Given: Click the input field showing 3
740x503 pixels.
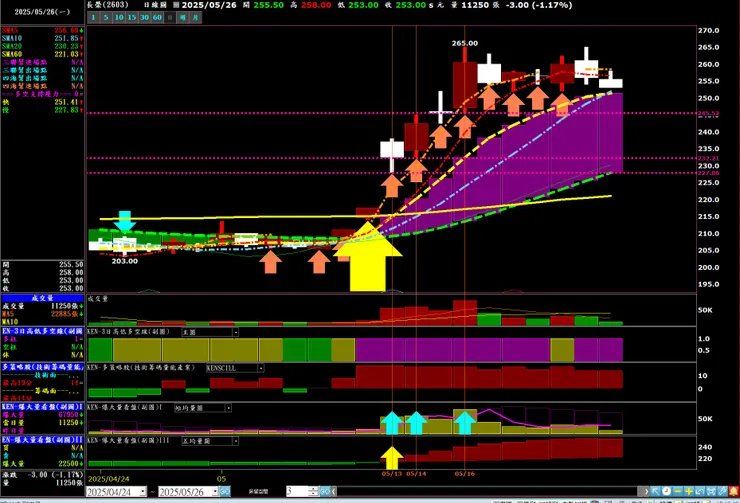Looking at the screenshot, I should tap(297, 491).
